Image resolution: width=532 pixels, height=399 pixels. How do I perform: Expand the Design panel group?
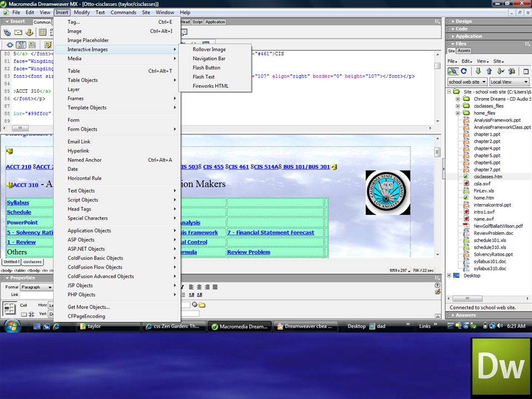tap(453, 21)
